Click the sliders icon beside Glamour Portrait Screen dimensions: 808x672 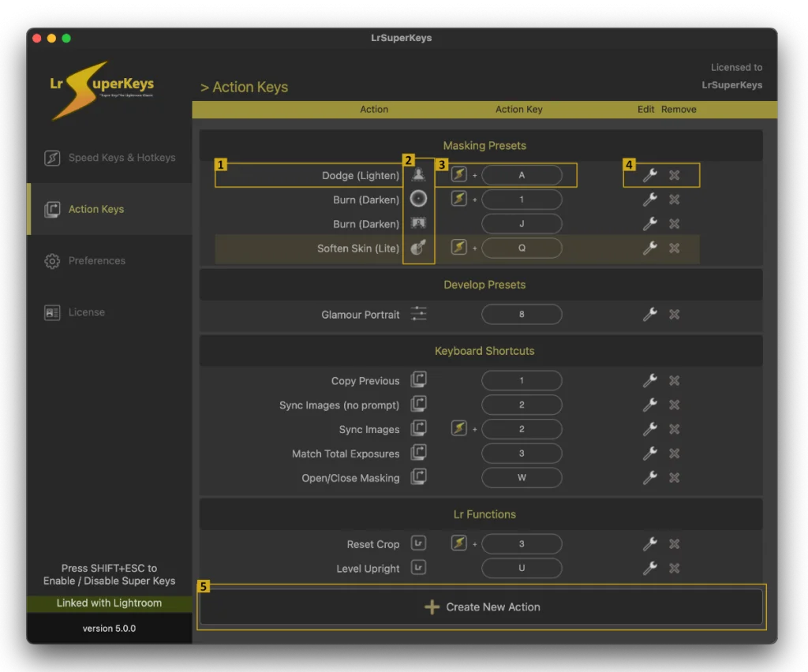(418, 314)
